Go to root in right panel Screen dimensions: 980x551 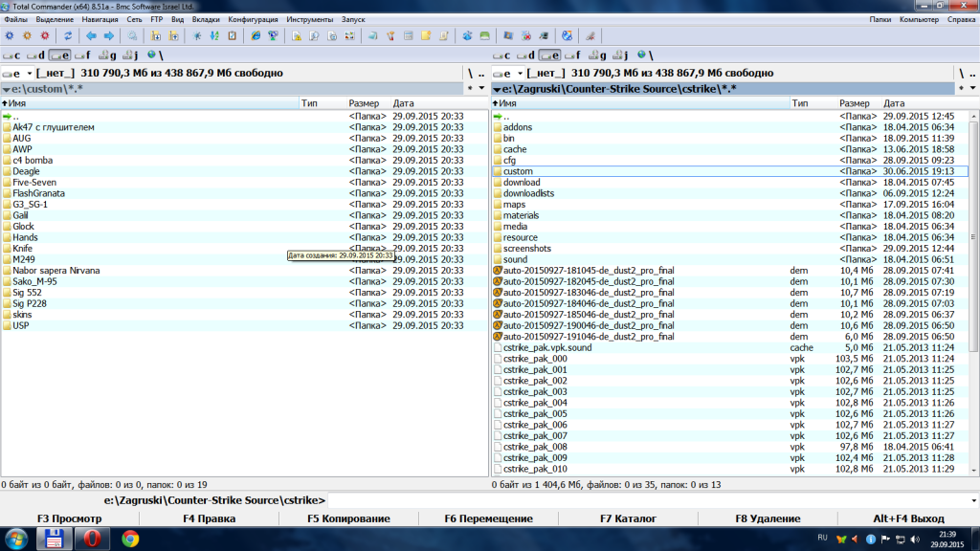pyautogui.click(x=961, y=73)
